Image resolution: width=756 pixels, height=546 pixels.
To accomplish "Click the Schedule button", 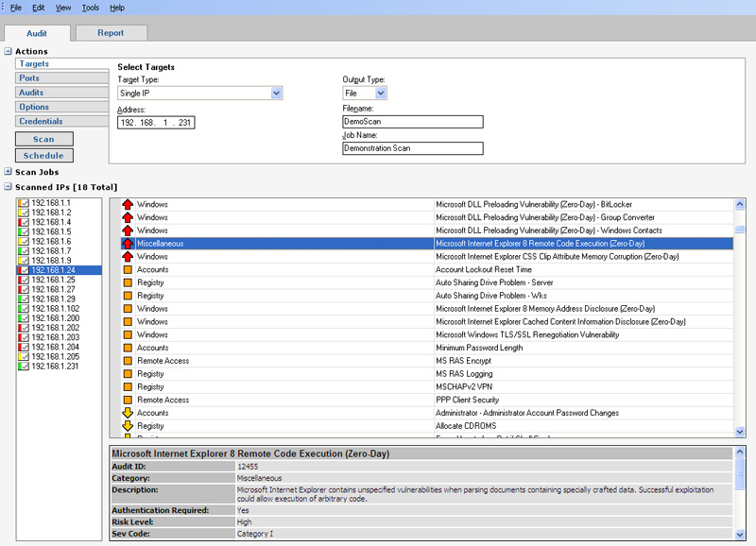I will [x=43, y=156].
